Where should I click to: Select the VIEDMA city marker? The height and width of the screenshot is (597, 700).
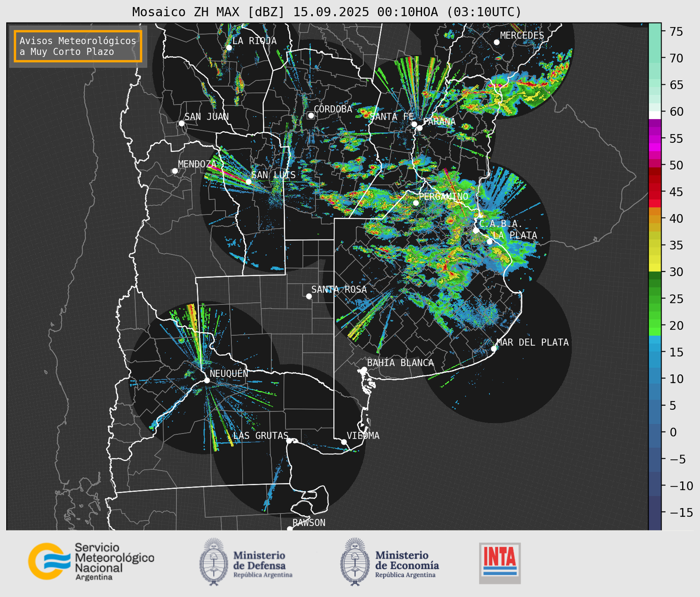(x=344, y=442)
